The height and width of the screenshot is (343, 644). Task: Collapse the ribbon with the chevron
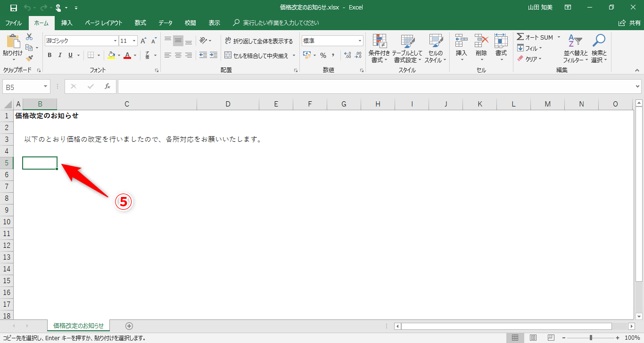point(637,71)
